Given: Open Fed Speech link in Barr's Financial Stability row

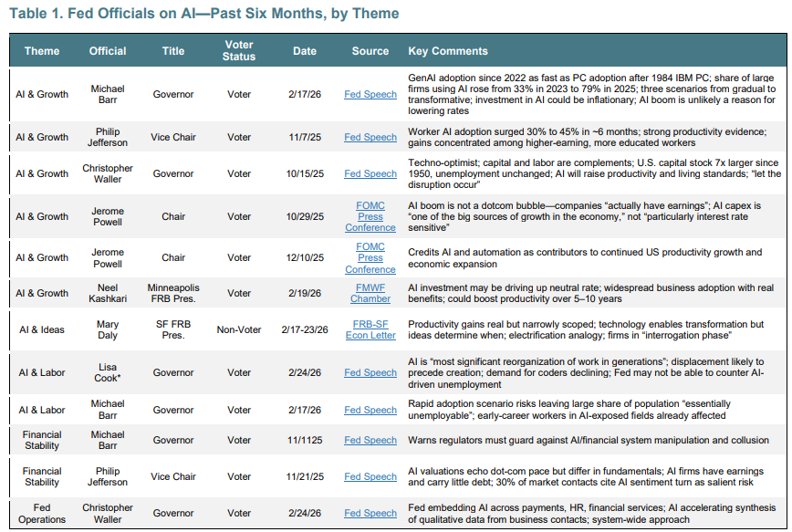Looking at the screenshot, I should (370, 440).
